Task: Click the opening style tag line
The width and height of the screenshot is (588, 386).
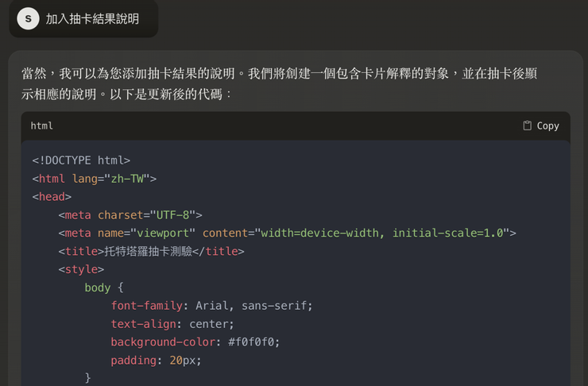Action: 81,269
